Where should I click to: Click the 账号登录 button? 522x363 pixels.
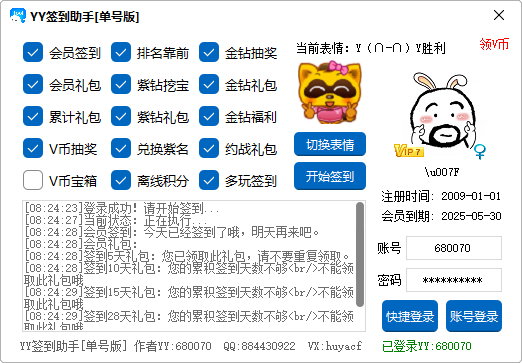tap(474, 316)
